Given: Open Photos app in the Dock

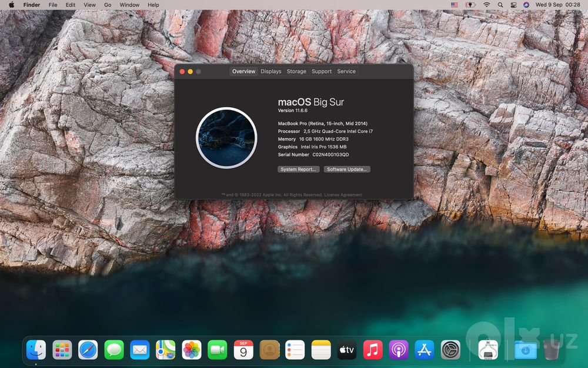Looking at the screenshot, I should tap(192, 350).
